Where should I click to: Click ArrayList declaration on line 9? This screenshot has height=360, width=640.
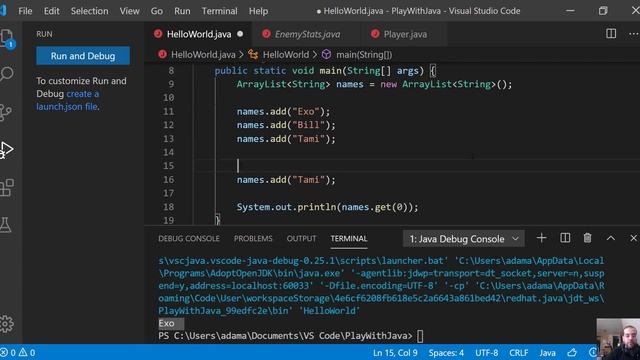374,84
